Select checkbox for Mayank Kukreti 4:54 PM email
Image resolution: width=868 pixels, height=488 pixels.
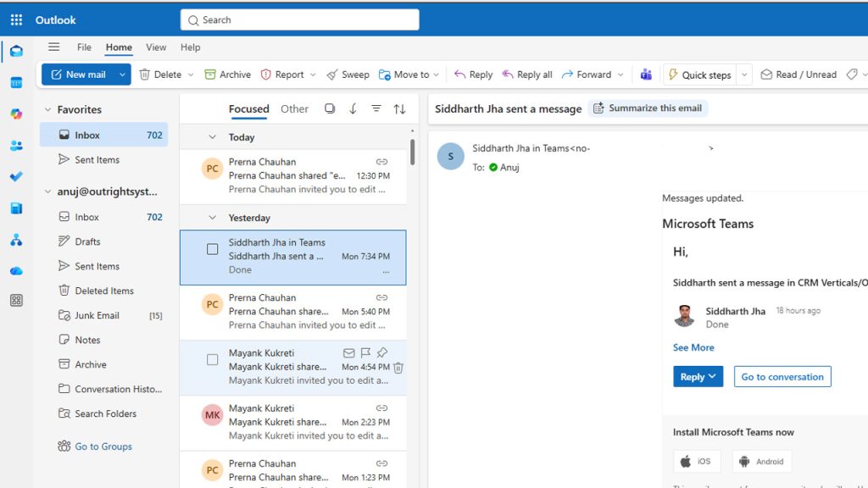tap(213, 360)
